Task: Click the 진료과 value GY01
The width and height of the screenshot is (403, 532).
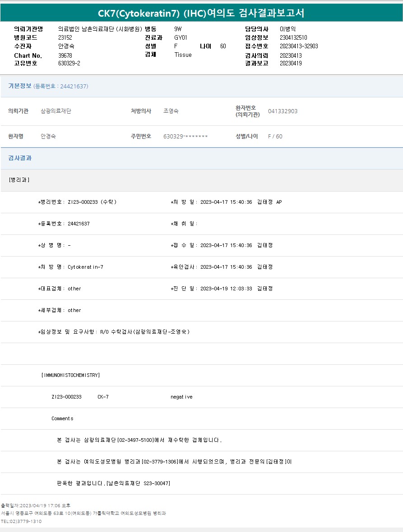Action: click(x=181, y=37)
